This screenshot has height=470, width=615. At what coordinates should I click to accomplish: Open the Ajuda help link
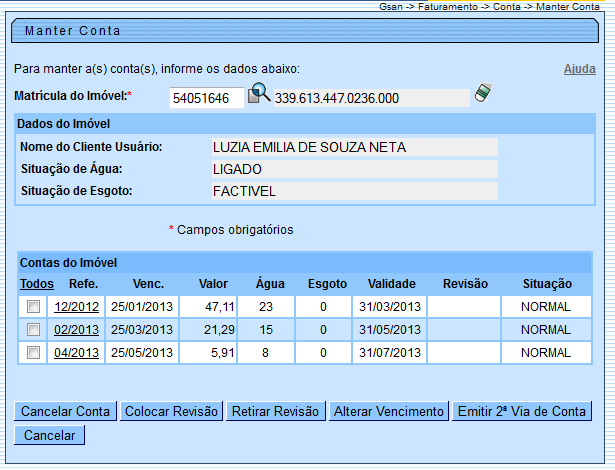[x=579, y=69]
